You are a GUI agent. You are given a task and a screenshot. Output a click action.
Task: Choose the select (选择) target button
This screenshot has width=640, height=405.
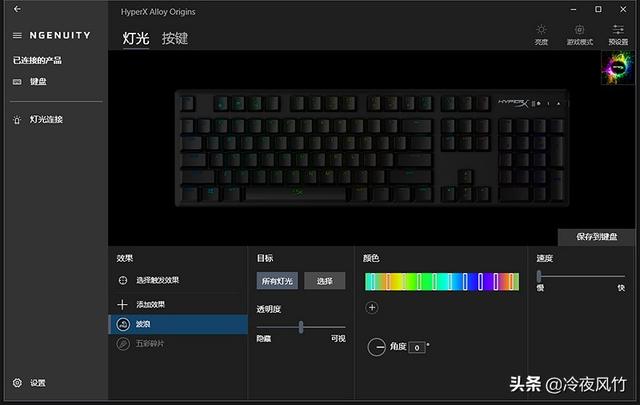click(x=324, y=281)
